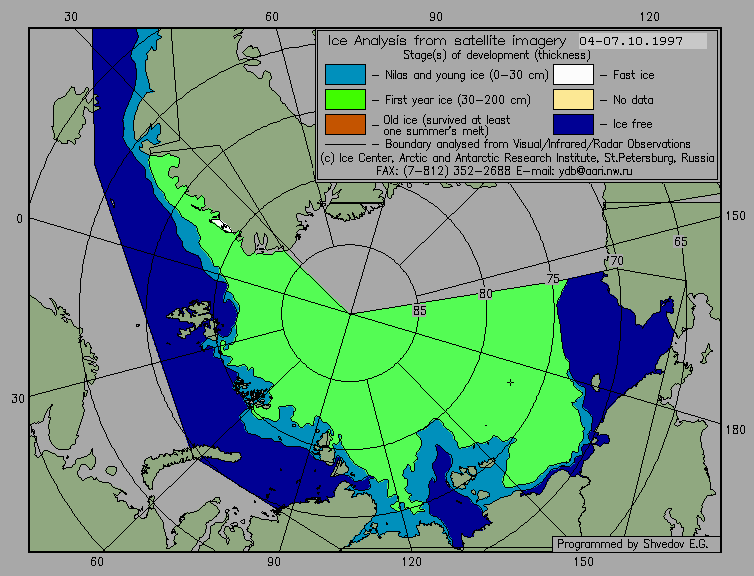754x576 pixels.
Task: Click the 'First year ice (30-200 cm)' label
Action: click(458, 100)
